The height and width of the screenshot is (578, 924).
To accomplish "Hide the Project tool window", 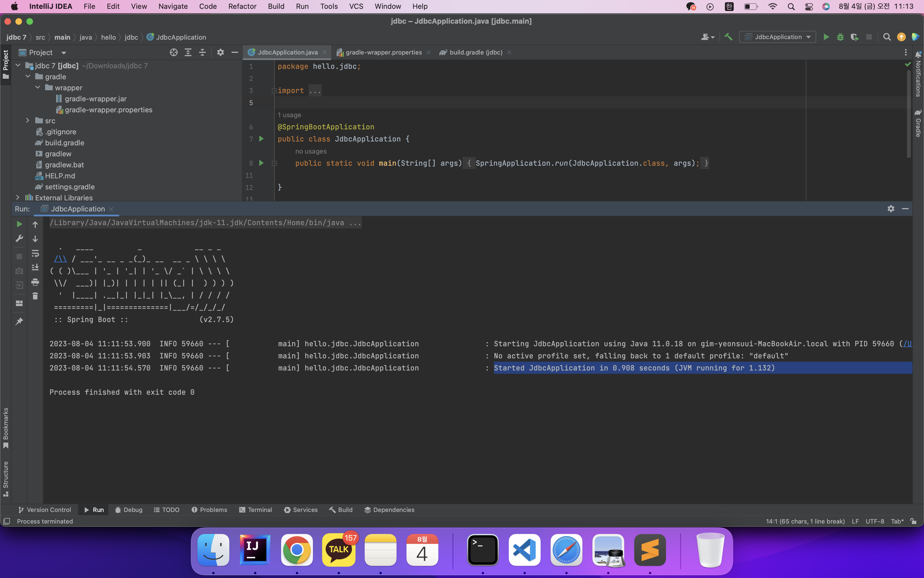I will click(235, 52).
